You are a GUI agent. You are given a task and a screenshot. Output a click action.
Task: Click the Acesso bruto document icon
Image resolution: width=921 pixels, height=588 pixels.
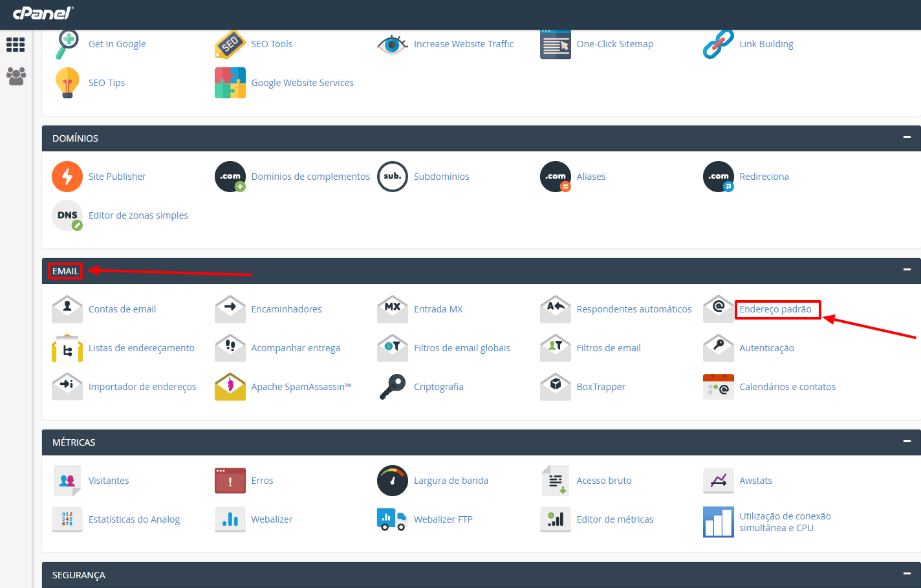tap(556, 481)
